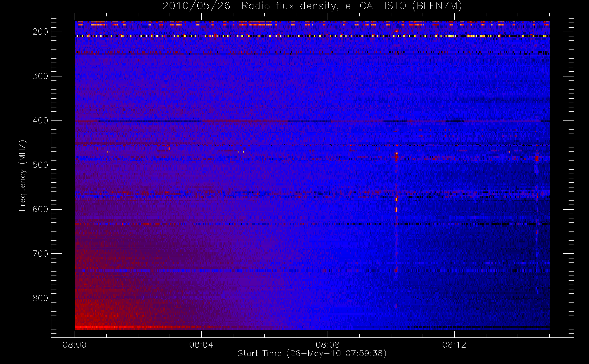Viewport: 589px width, 364px height.
Task: Click the 08:04 time tick label
Action: 201,345
